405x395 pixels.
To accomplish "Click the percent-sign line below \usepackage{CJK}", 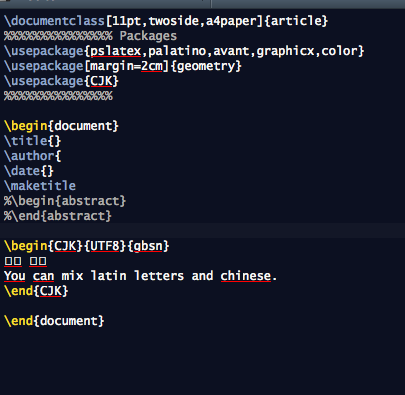I will [58, 96].
